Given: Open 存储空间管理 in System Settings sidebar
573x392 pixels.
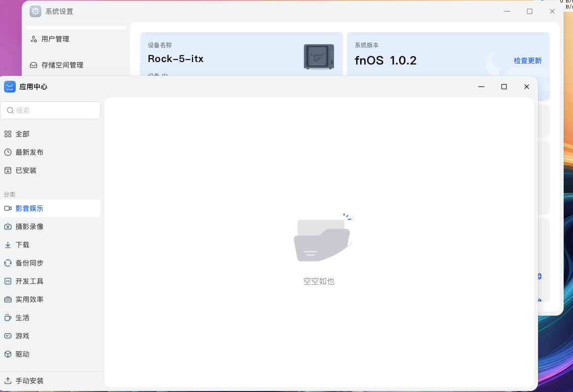Looking at the screenshot, I should point(76,65).
